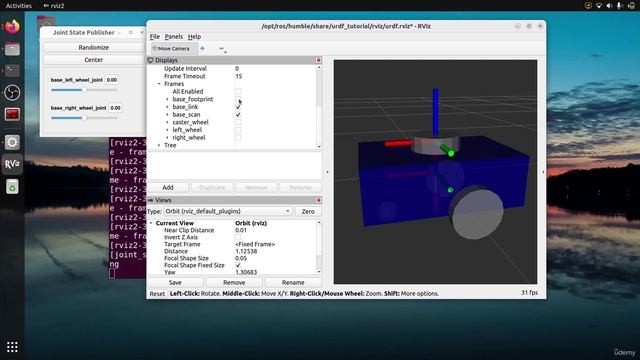Viewport: 640px width, 360px height.
Task: Click the add tool plus icon
Action: 202,49
